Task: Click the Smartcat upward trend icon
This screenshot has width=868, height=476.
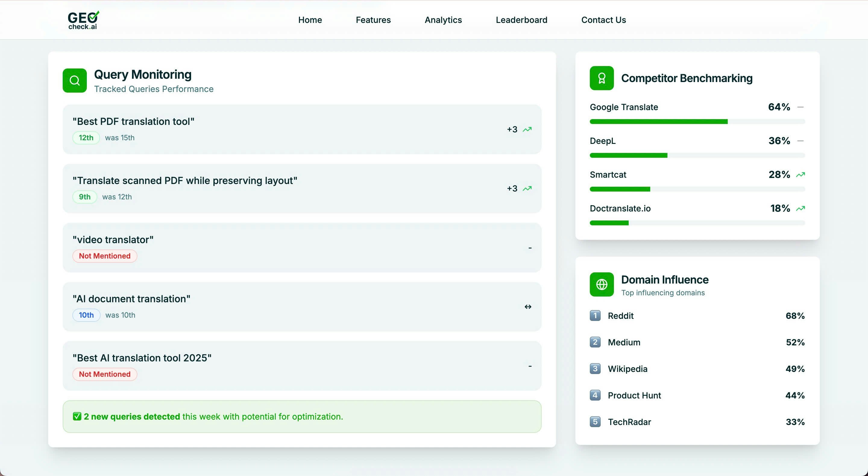Action: 800,175
